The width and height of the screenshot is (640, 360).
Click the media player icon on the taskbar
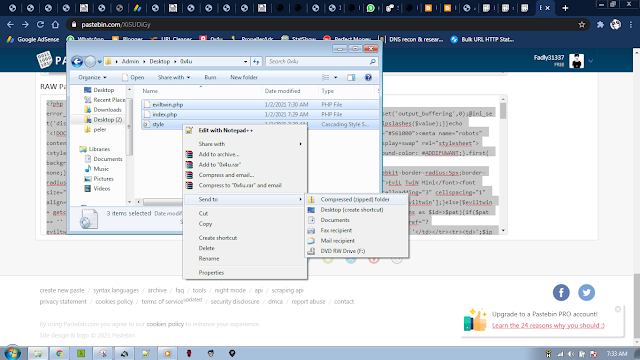click(x=167, y=353)
